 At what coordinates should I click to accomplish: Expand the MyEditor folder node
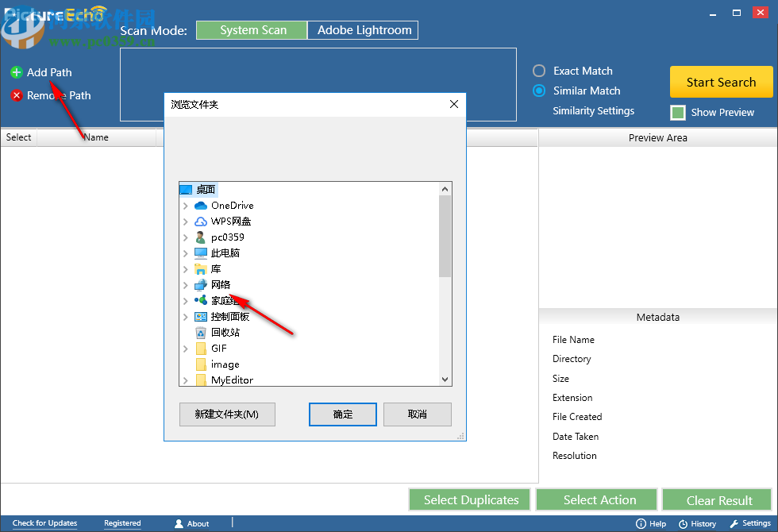[x=186, y=380]
